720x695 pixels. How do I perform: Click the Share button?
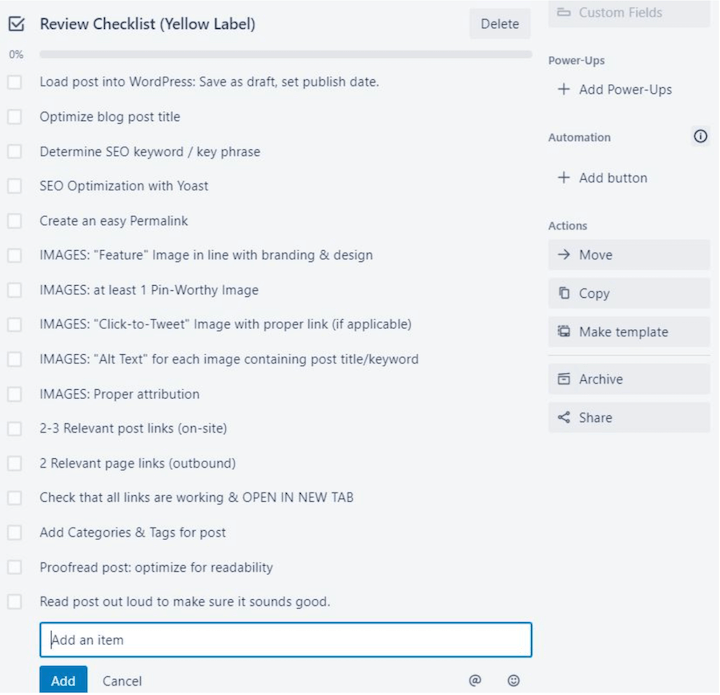(x=629, y=417)
